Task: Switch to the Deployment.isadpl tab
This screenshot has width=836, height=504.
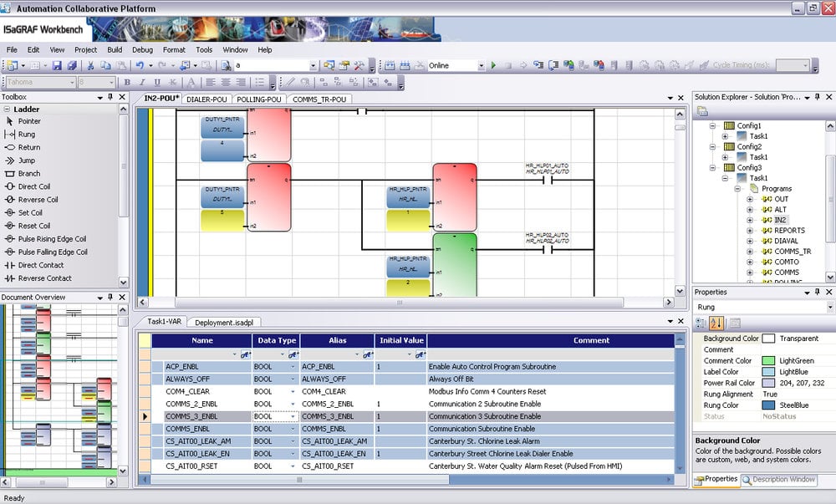Action: tap(223, 322)
